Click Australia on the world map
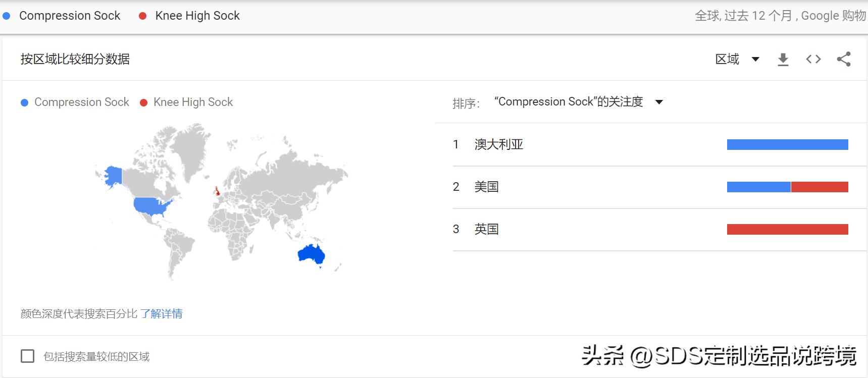 pos(311,254)
